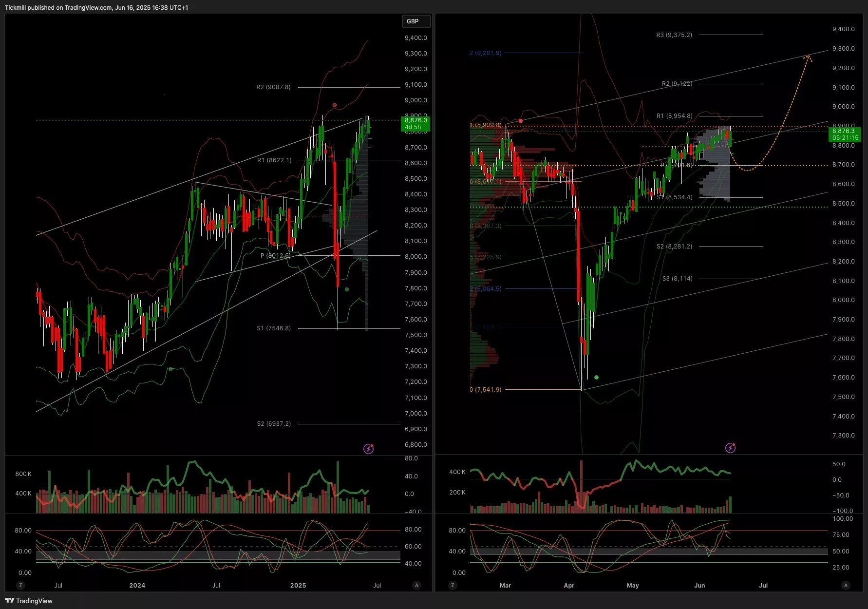Click the Tickmill published header text

[96, 7]
